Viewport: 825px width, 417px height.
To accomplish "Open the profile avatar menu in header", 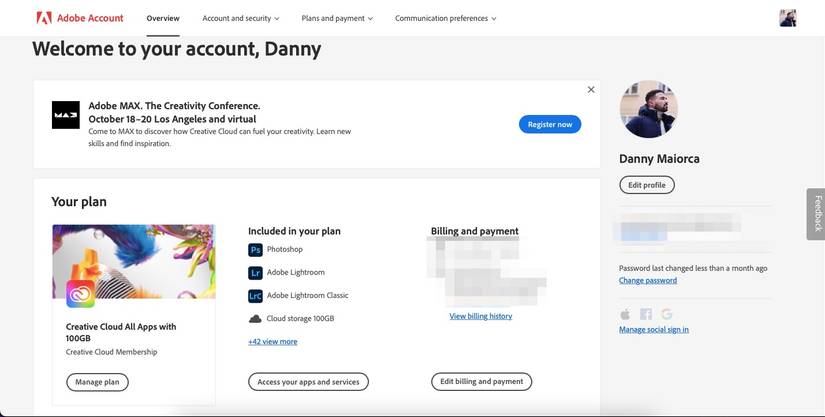I will [788, 18].
